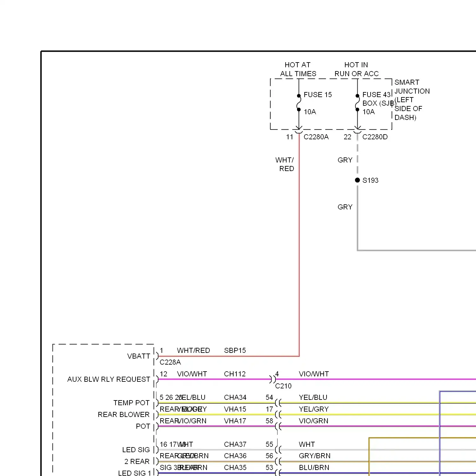476x476 pixels.
Task: Click circuit code CHA35
Action: point(235,467)
